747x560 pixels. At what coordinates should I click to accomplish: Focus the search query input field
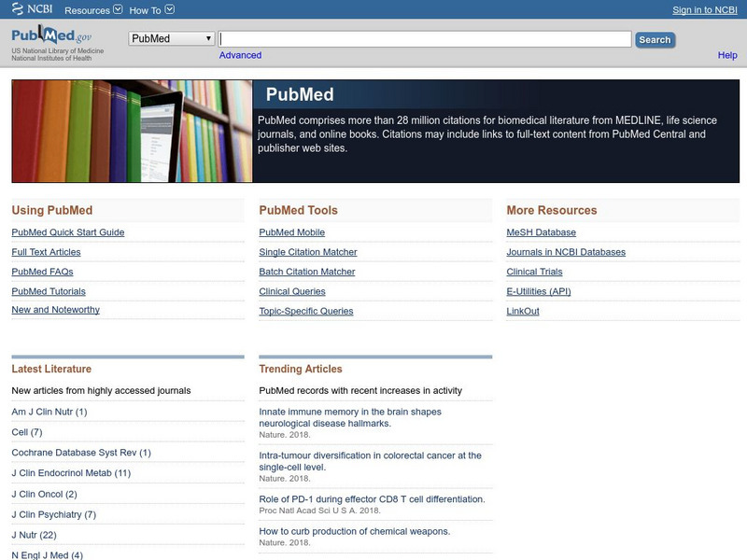coord(425,39)
